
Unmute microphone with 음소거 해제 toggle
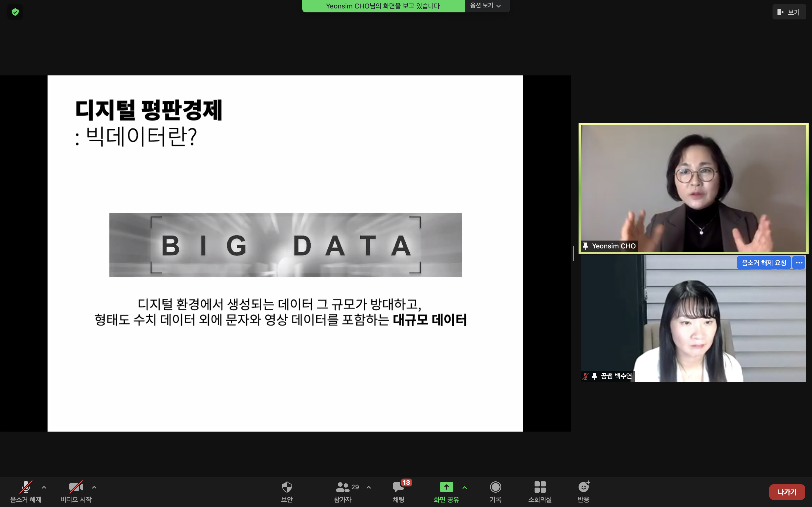click(26, 487)
